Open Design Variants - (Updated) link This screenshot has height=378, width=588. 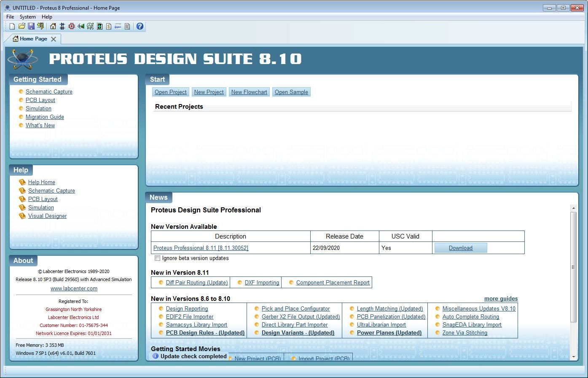[298, 333]
